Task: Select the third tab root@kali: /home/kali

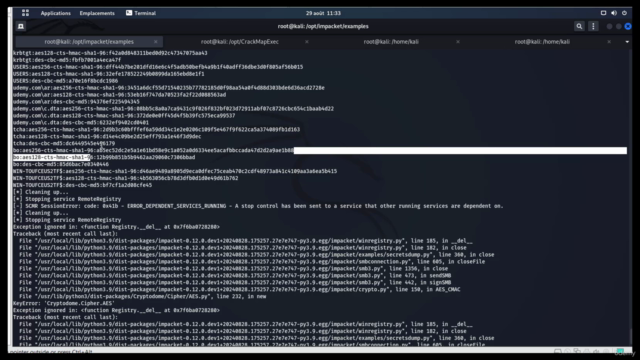Action: [391, 42]
